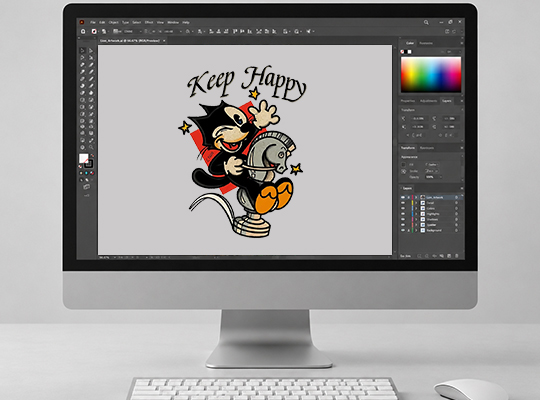Click the trash icon in the Layers panel
Screen dimensions: 540x400
point(456,256)
